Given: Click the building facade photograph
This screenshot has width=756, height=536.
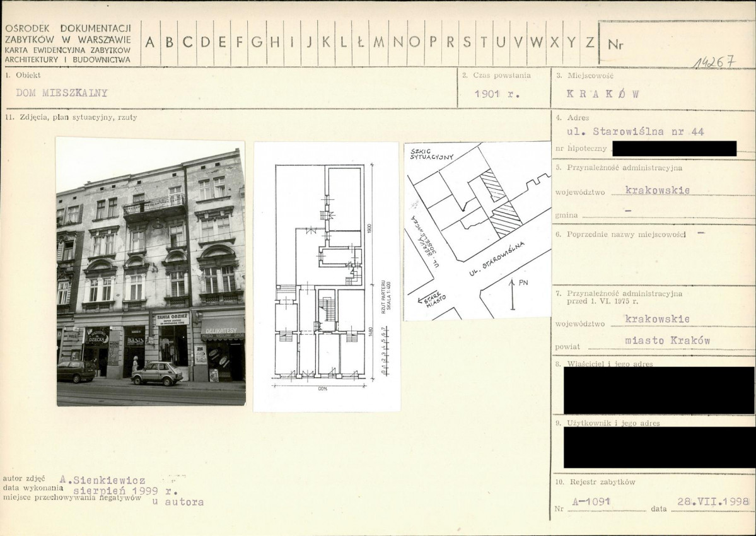Looking at the screenshot, I should (x=151, y=271).
